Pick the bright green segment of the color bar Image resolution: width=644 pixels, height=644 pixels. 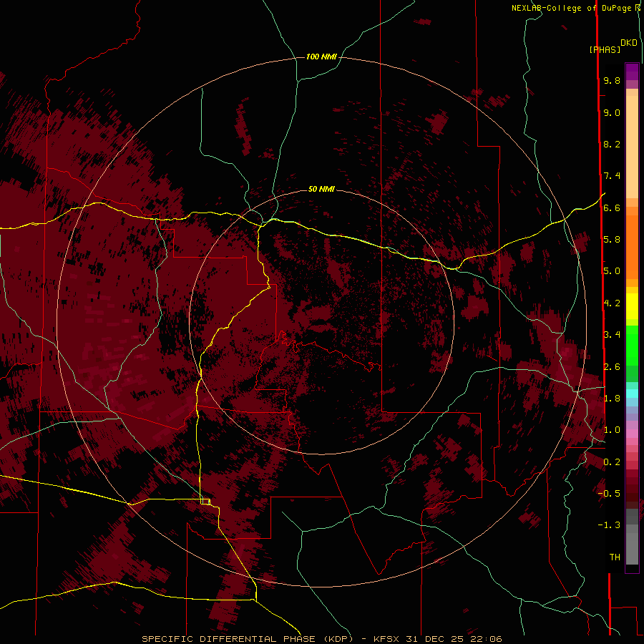point(632,344)
